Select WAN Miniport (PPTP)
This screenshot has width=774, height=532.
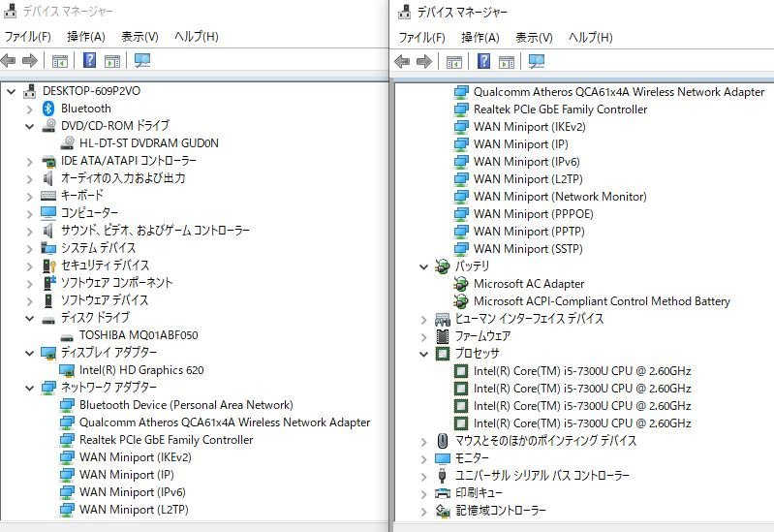click(x=529, y=232)
